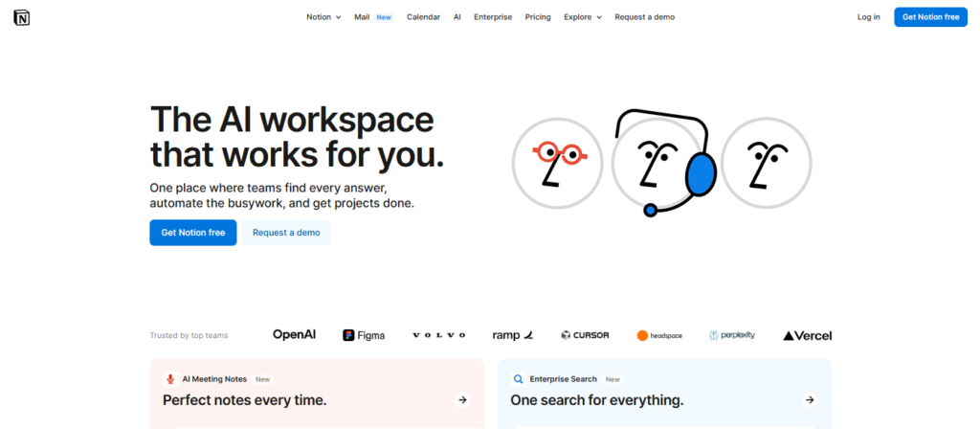Click the 'Enterprise Search' label

(x=563, y=379)
